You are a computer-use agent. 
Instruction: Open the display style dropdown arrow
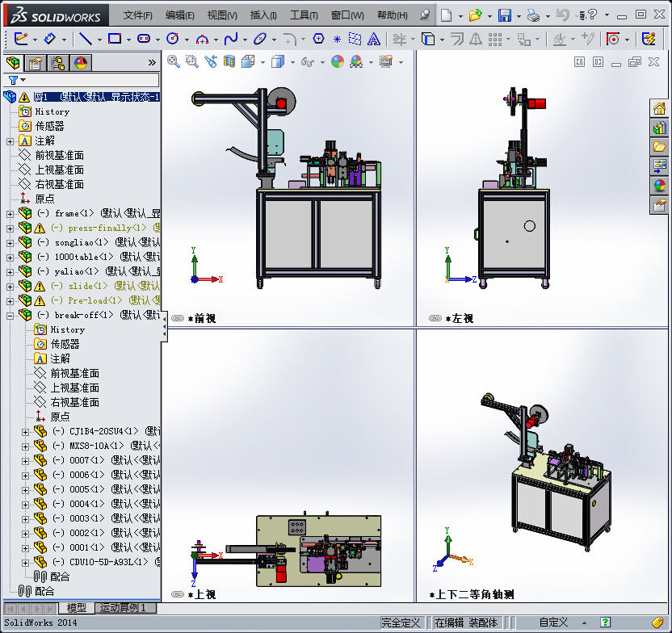click(292, 62)
